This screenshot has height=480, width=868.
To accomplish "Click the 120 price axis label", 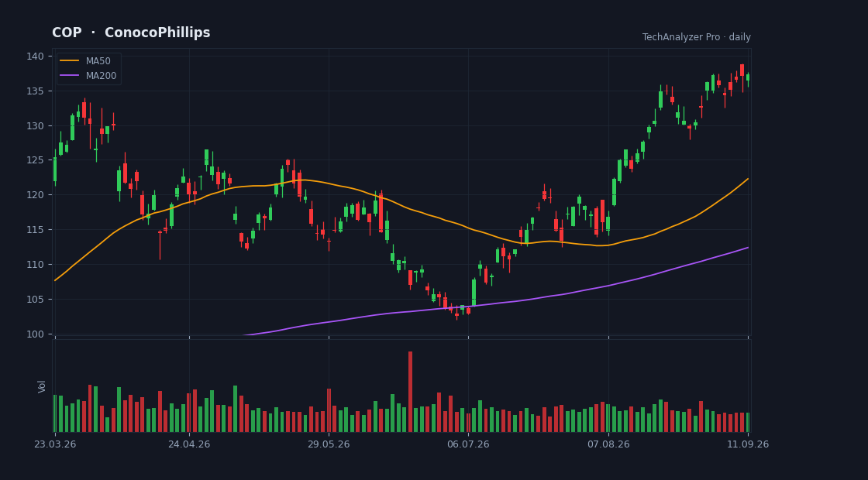I will click(x=35, y=194).
